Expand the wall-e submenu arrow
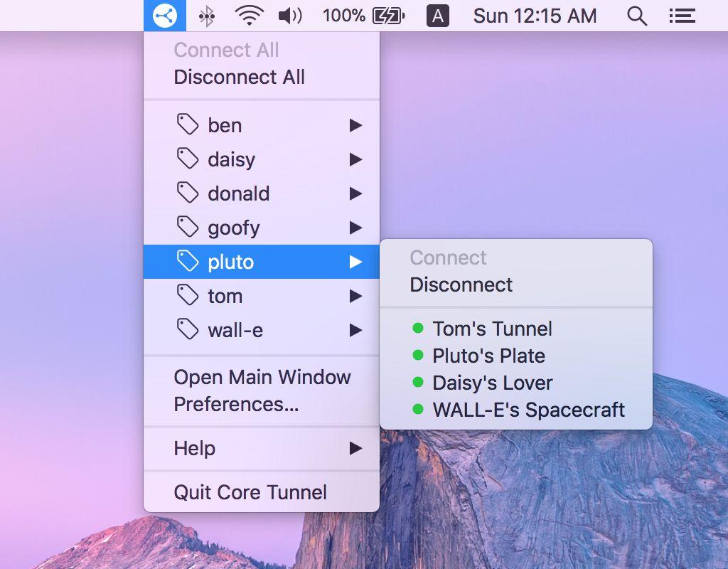Image resolution: width=728 pixels, height=569 pixels. pyautogui.click(x=355, y=330)
